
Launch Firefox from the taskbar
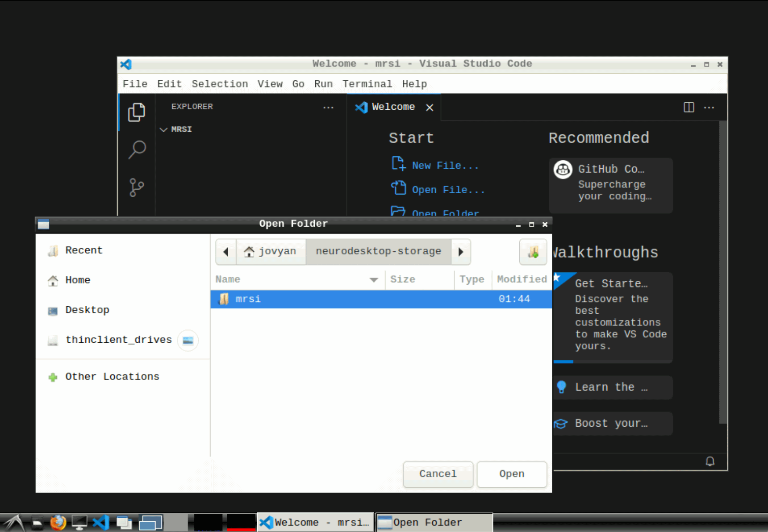tap(58, 522)
